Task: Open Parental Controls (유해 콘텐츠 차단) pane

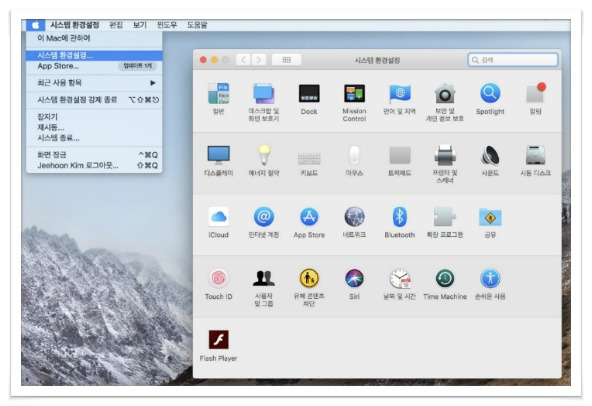Action: [x=309, y=278]
